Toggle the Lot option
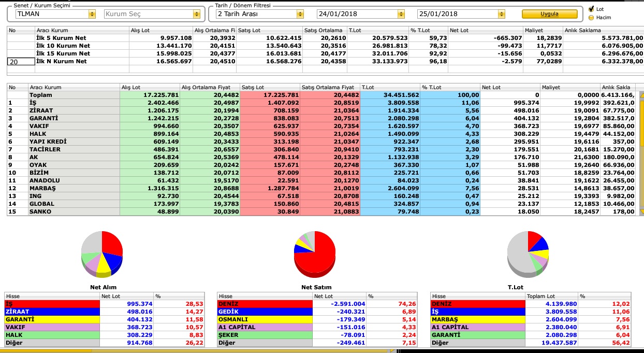644x353 pixels. [591, 9]
